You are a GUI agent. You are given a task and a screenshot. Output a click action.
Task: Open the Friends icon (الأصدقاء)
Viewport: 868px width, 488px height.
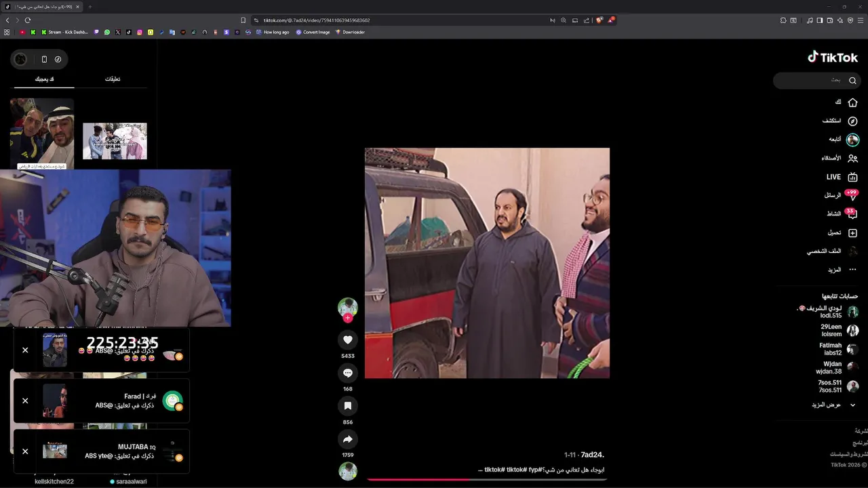click(852, 158)
